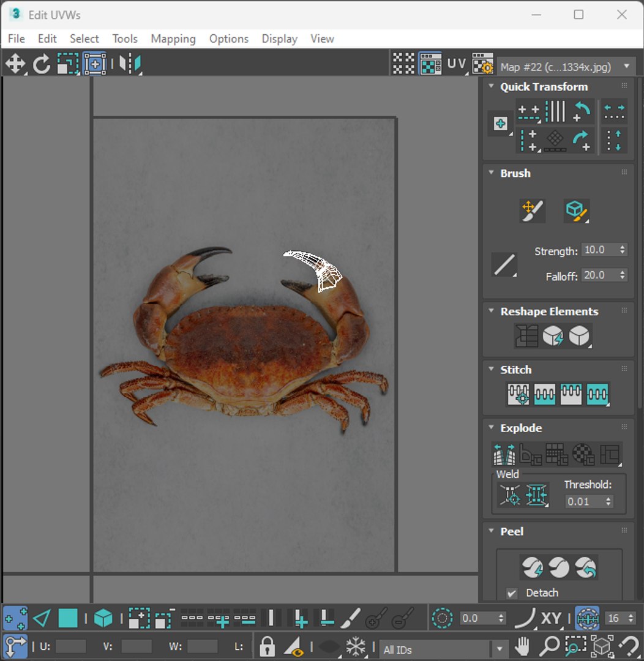Click Zoom Extents icon
The image size is (644, 661).
pyautogui.click(x=602, y=646)
